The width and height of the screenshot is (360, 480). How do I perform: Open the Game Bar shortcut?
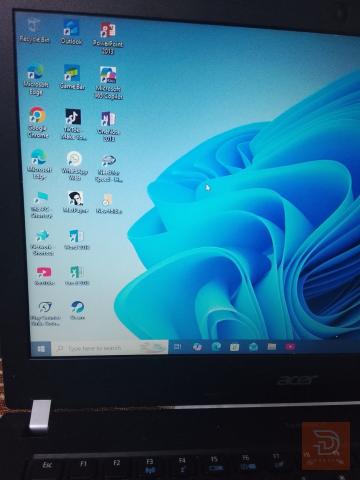point(72,77)
